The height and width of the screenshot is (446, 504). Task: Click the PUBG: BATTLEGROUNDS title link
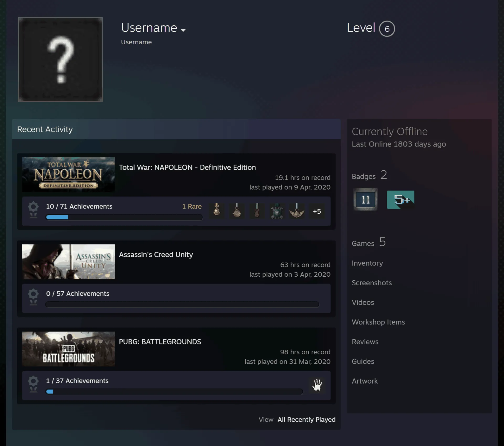(x=160, y=342)
